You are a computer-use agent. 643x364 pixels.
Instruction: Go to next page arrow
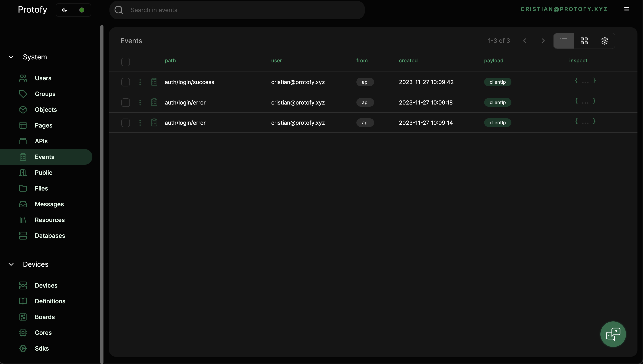(543, 41)
